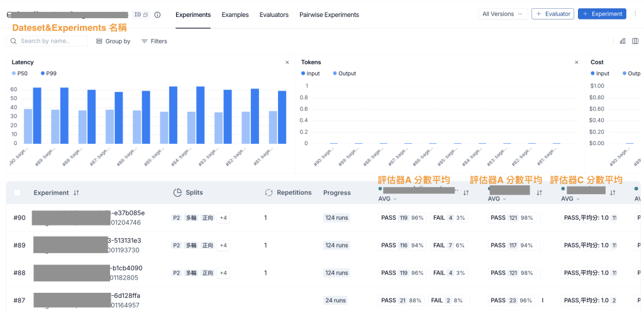Open the column settings icon

pyautogui.click(x=635, y=41)
